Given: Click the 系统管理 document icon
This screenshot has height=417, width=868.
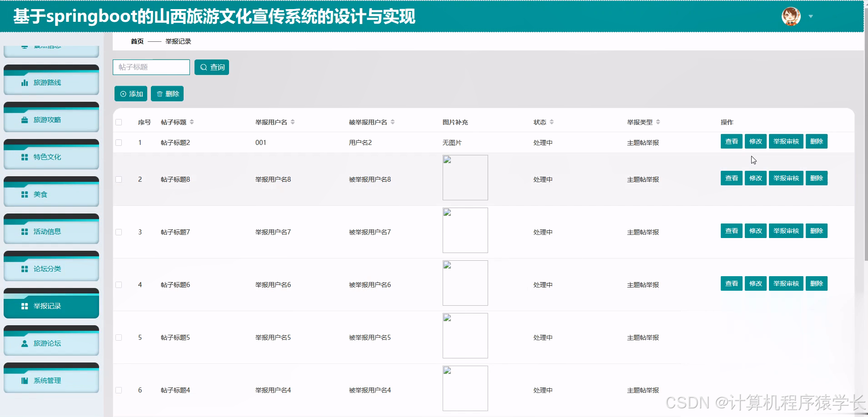Looking at the screenshot, I should (x=25, y=381).
